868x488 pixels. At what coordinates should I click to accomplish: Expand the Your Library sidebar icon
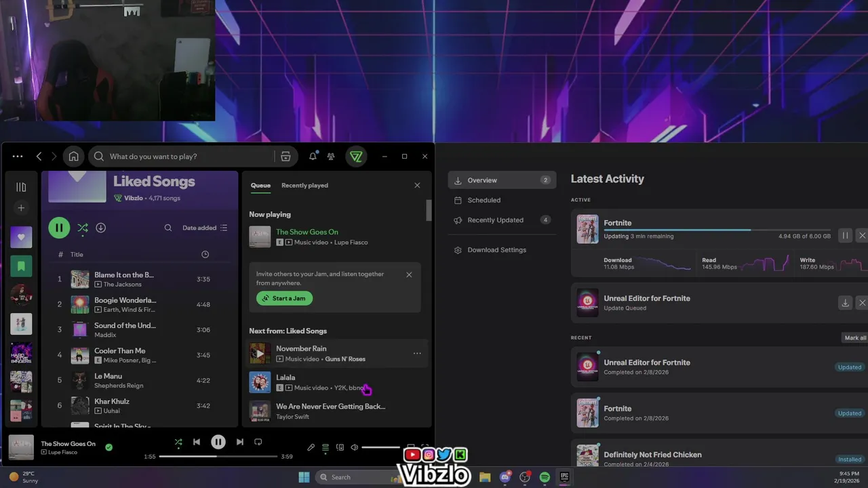[x=21, y=186]
